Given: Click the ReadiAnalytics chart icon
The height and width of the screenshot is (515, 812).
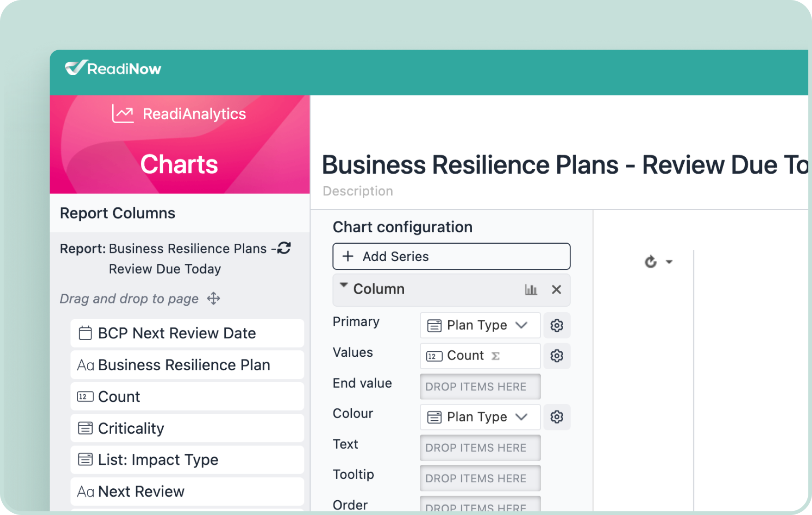Looking at the screenshot, I should point(123,114).
